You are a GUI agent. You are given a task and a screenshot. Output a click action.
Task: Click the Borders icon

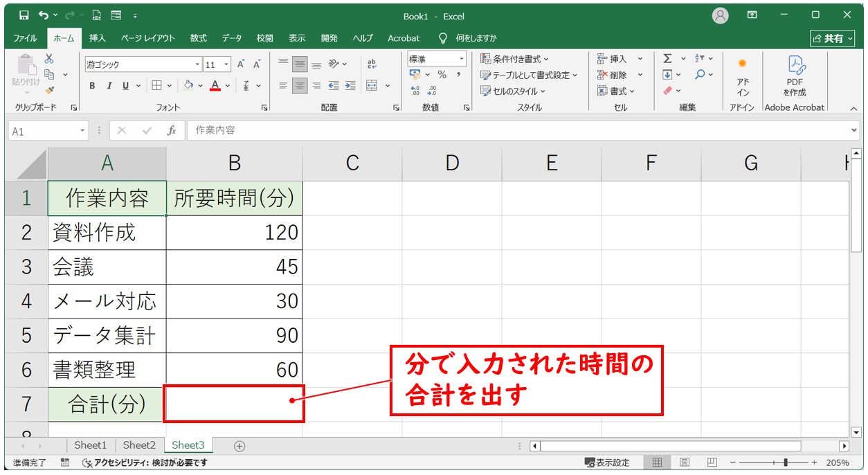157,86
